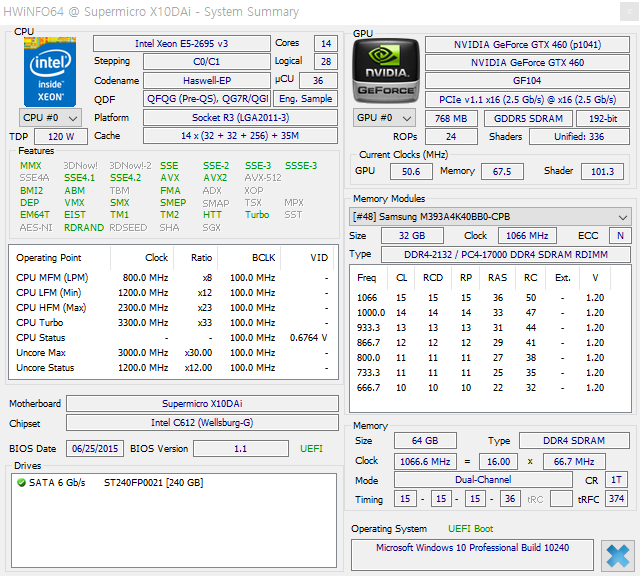Screen dimensions: 640x576
Task: Click the Memory clock 67.5 field
Action: (x=502, y=171)
